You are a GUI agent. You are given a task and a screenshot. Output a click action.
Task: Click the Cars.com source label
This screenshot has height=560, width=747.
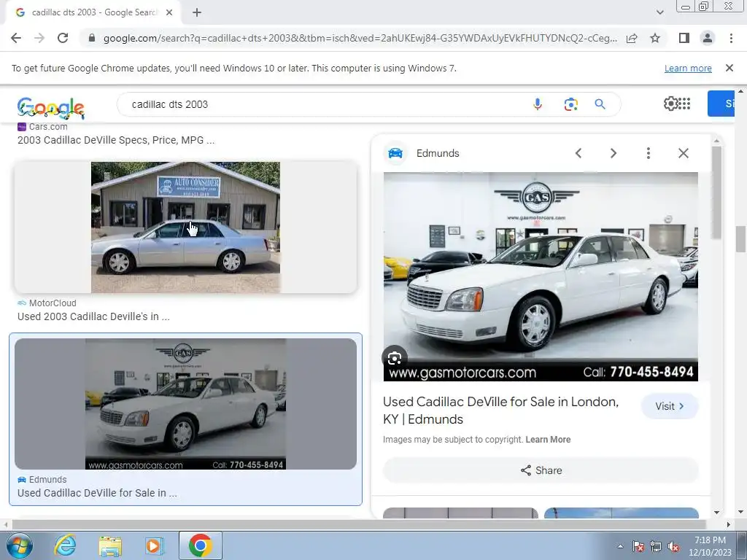[48, 127]
